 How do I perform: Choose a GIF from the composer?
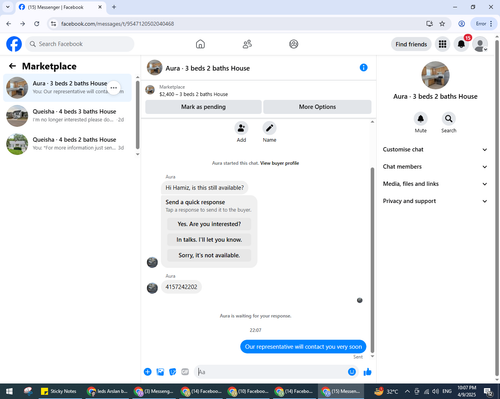pyautogui.click(x=185, y=372)
